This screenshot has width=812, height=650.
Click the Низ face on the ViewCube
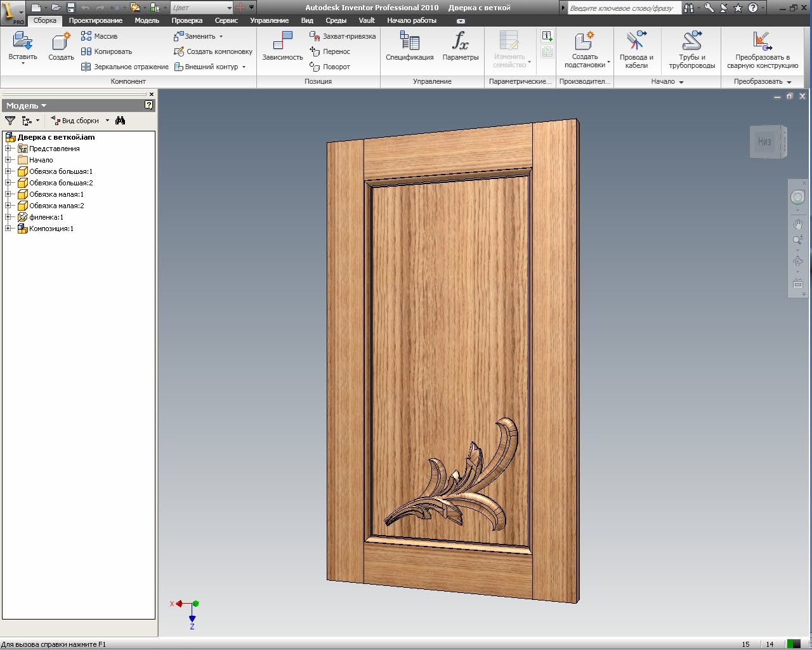click(x=764, y=142)
